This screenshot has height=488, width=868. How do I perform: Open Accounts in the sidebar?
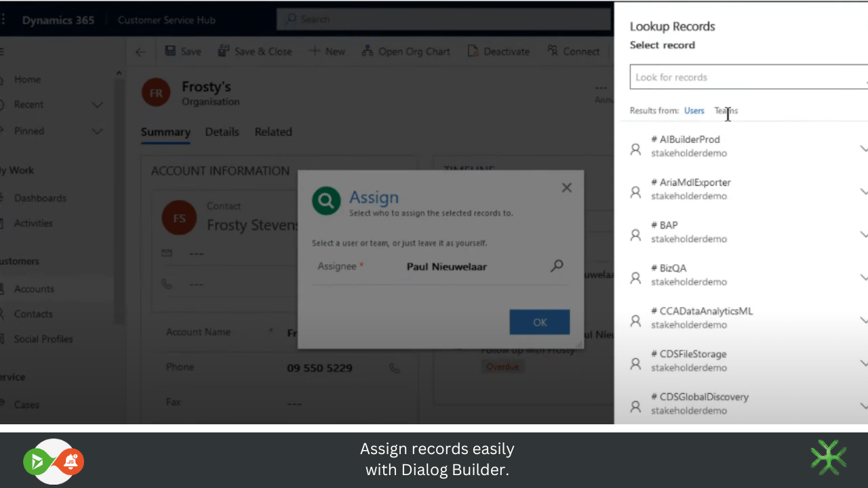click(x=34, y=289)
